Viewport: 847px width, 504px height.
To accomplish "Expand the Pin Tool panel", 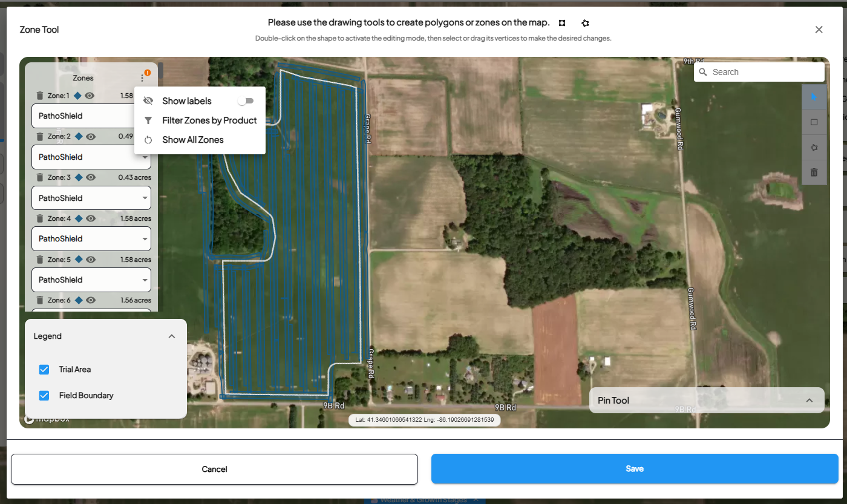I will click(809, 401).
